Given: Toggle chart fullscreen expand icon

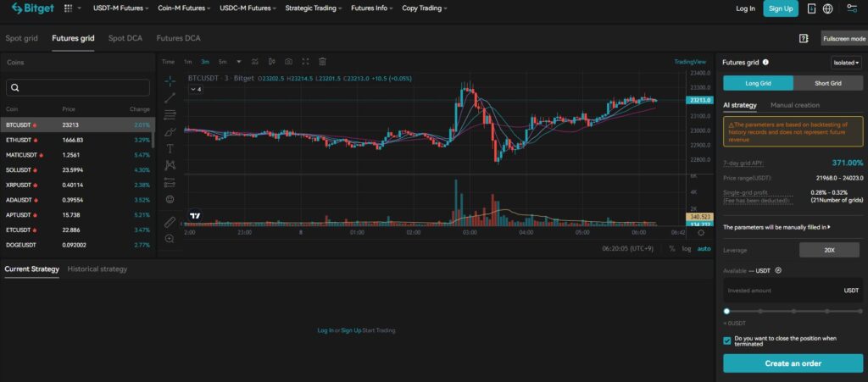Looking at the screenshot, I should coord(305,62).
